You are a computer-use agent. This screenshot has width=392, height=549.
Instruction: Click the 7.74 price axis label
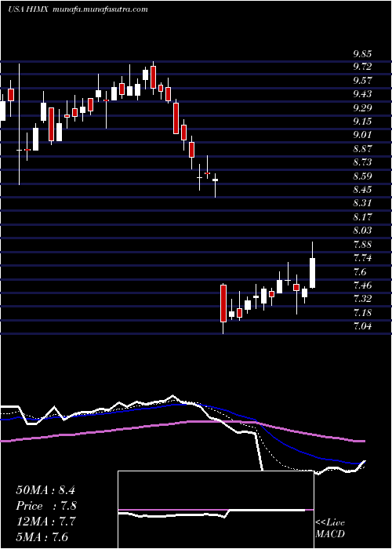[362, 258]
